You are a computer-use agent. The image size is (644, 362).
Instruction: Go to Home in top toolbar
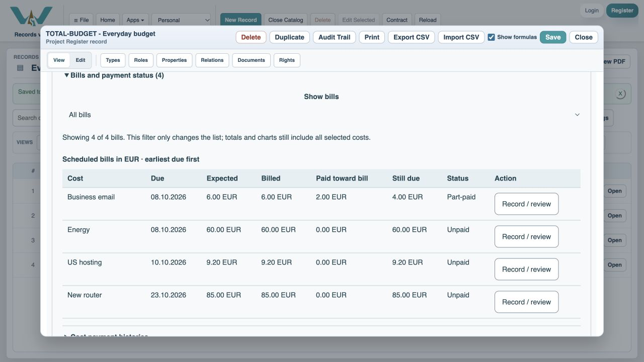[x=108, y=20]
